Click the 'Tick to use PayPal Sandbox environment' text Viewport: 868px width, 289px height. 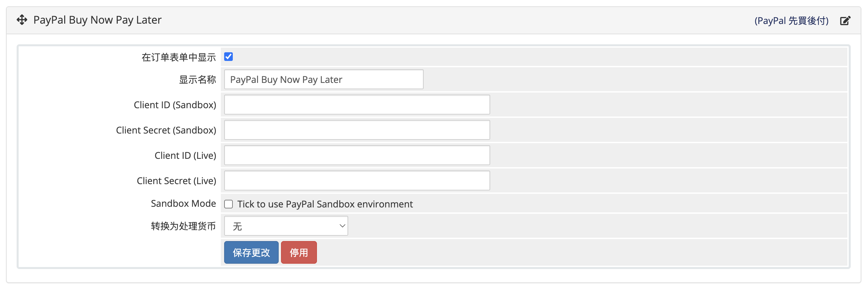325,204
